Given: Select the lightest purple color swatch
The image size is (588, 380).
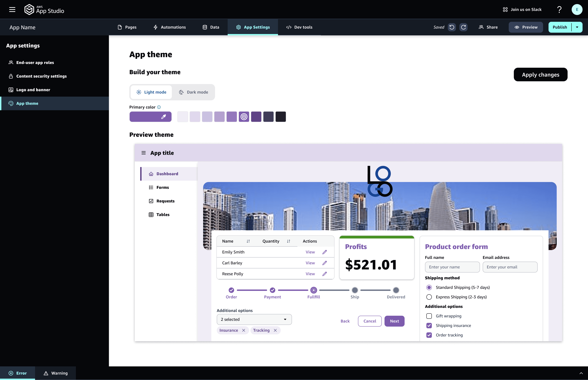Looking at the screenshot, I should [x=183, y=117].
